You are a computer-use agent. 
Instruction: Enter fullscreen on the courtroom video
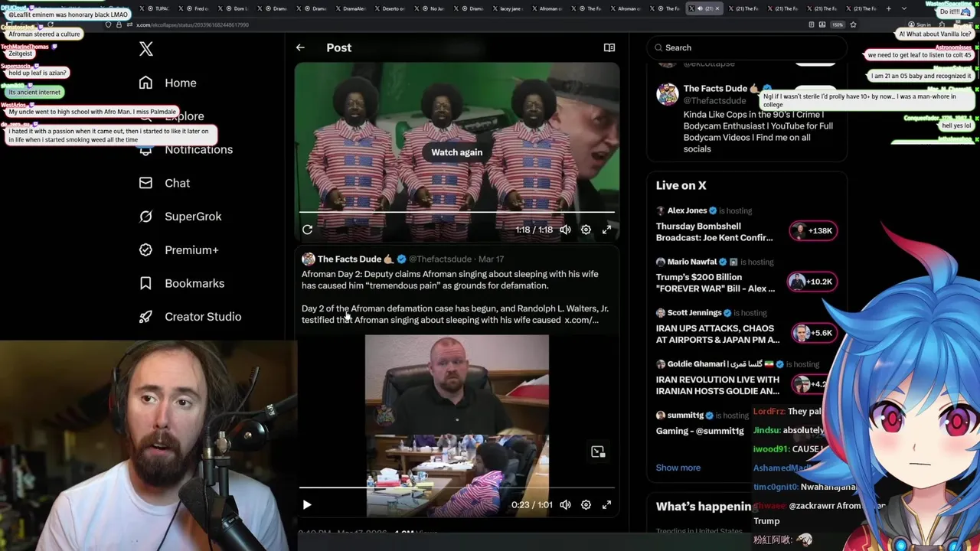coord(606,505)
